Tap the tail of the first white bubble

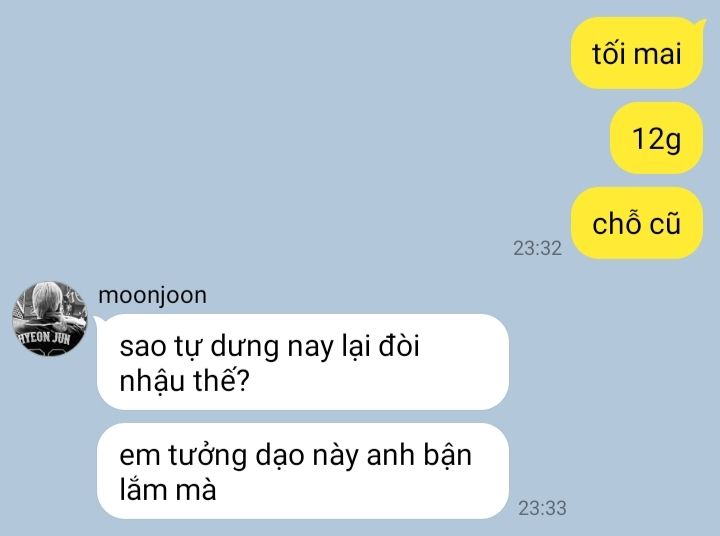[98, 319]
